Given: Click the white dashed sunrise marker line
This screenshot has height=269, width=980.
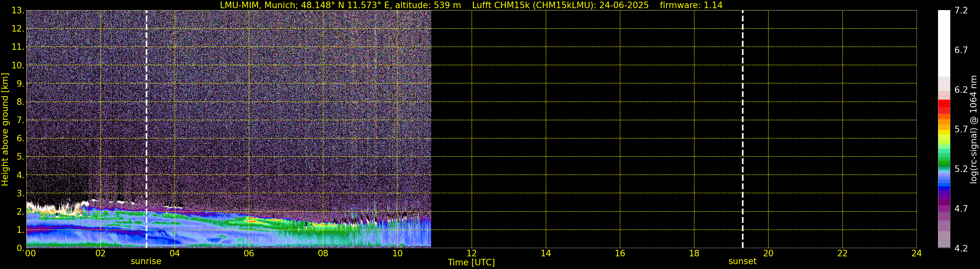Looking at the screenshot, I should click(146, 129).
